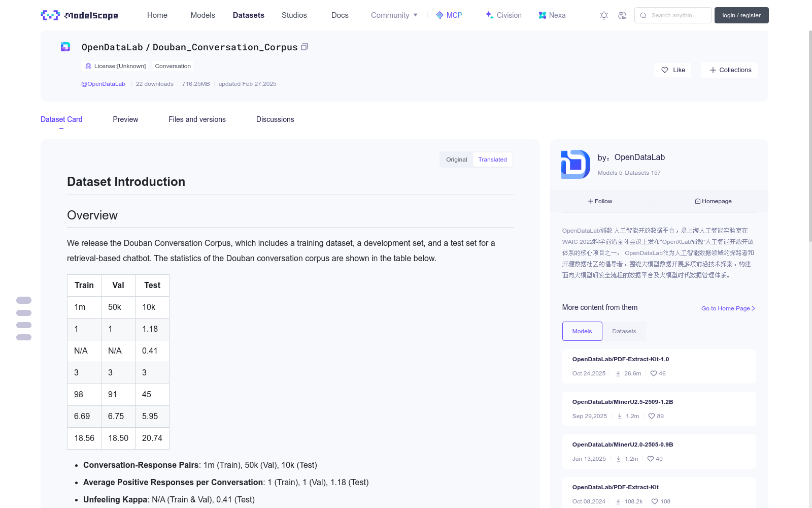Toggle light/dark theme sun icon
The image size is (812, 508).
[x=604, y=15]
